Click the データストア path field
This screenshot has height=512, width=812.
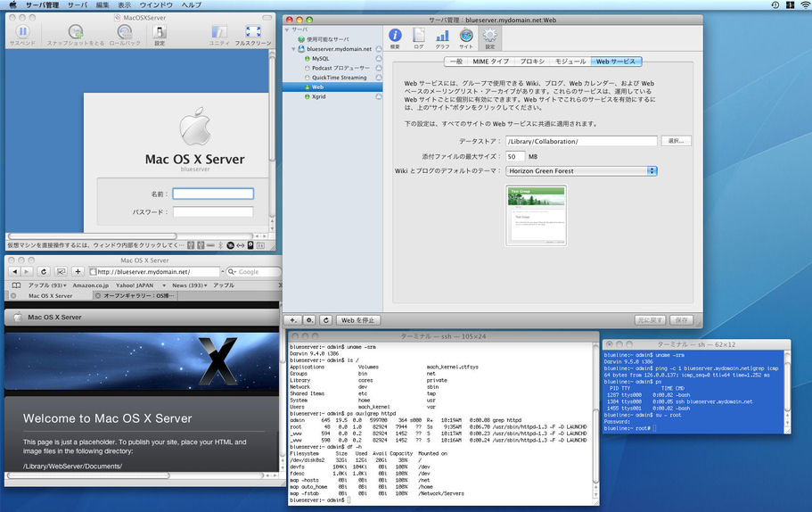click(x=581, y=141)
